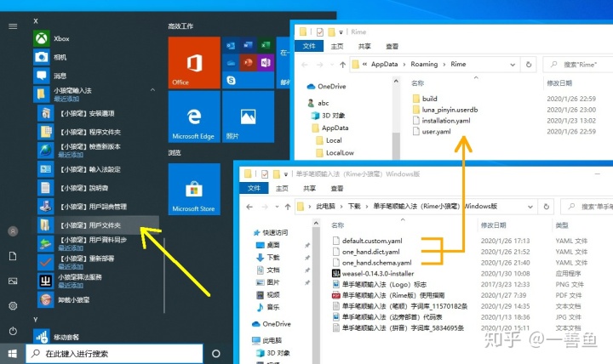Go back in 单手笔顺输入法 window
Image resolution: width=613 pixels, height=364 pixels.
(x=249, y=207)
